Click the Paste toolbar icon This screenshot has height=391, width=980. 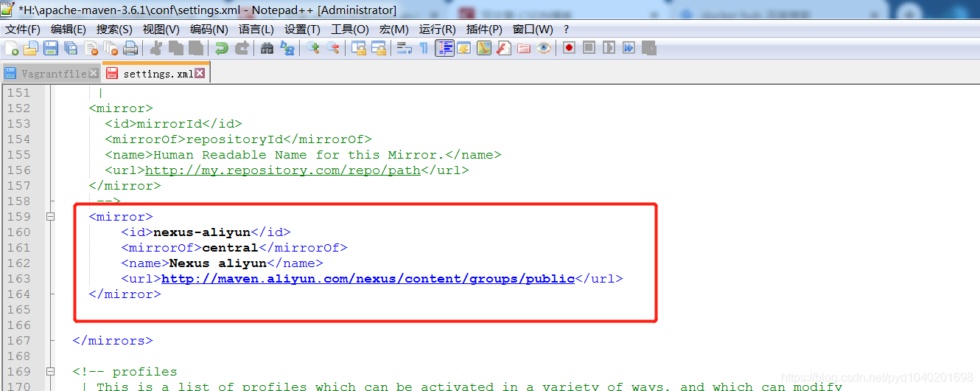pyautogui.click(x=196, y=48)
